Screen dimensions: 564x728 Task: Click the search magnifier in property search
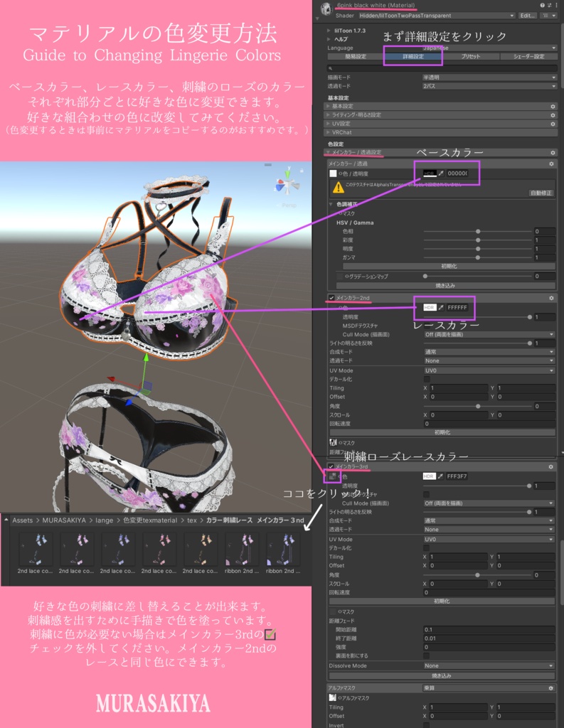(330, 68)
